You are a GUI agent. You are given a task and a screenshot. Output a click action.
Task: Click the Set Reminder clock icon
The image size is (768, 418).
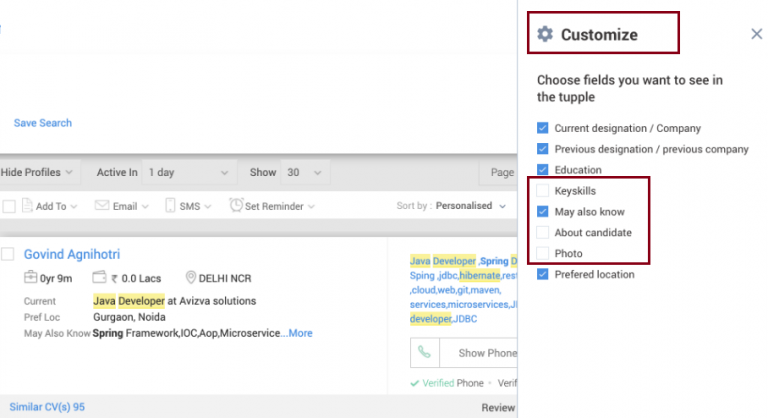[236, 206]
